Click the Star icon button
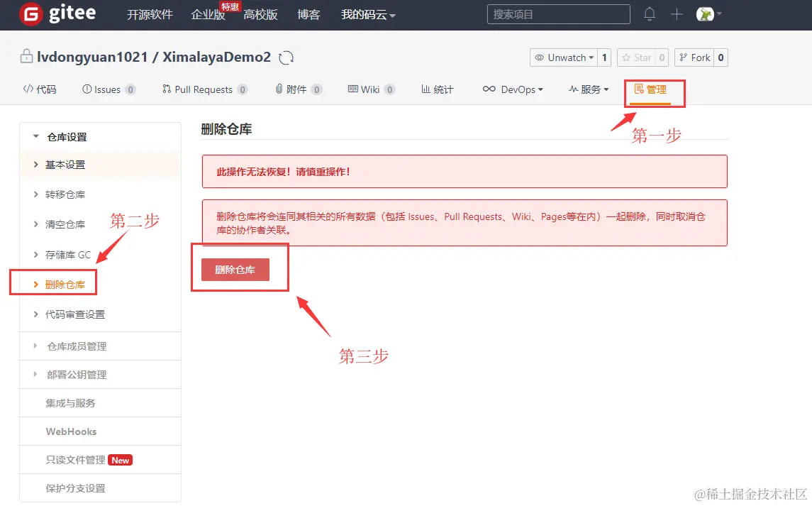The height and width of the screenshot is (506, 812). point(636,57)
